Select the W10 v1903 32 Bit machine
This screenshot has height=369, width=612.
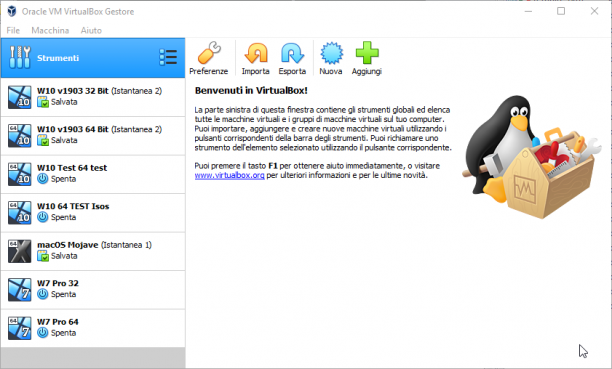[x=93, y=97]
